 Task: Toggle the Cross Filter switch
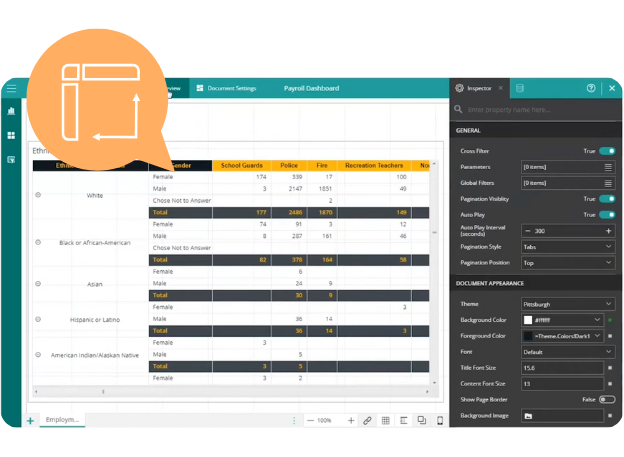(607, 151)
